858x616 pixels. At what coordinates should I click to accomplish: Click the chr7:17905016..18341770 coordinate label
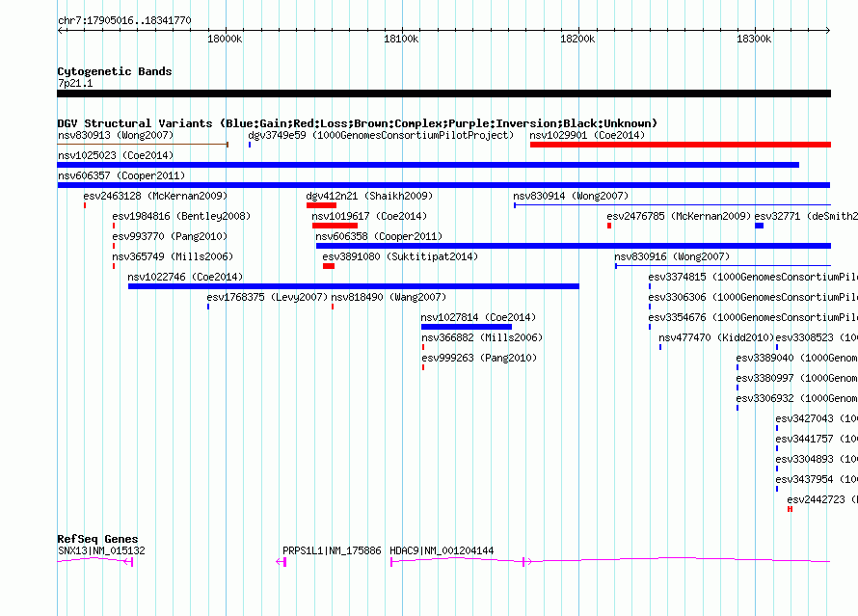(124, 21)
